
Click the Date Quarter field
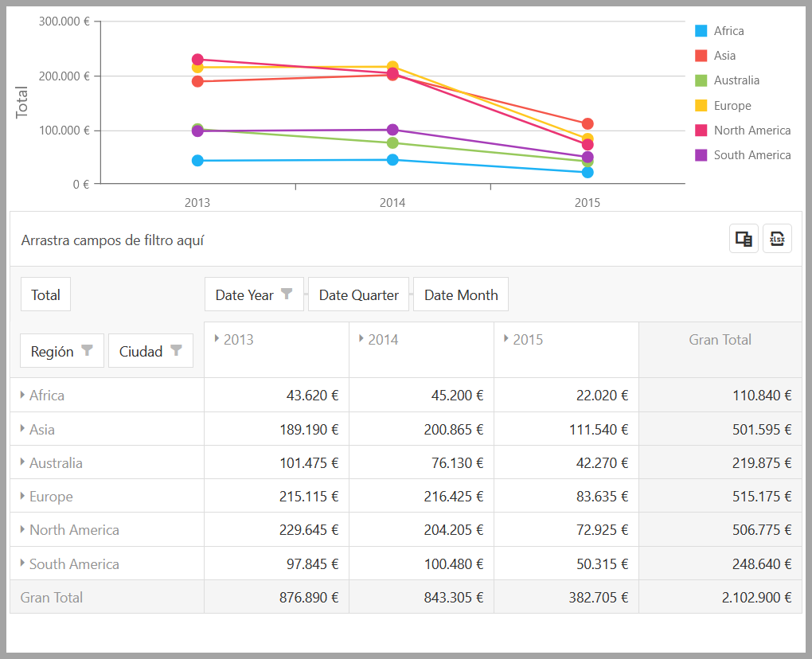[358, 294]
